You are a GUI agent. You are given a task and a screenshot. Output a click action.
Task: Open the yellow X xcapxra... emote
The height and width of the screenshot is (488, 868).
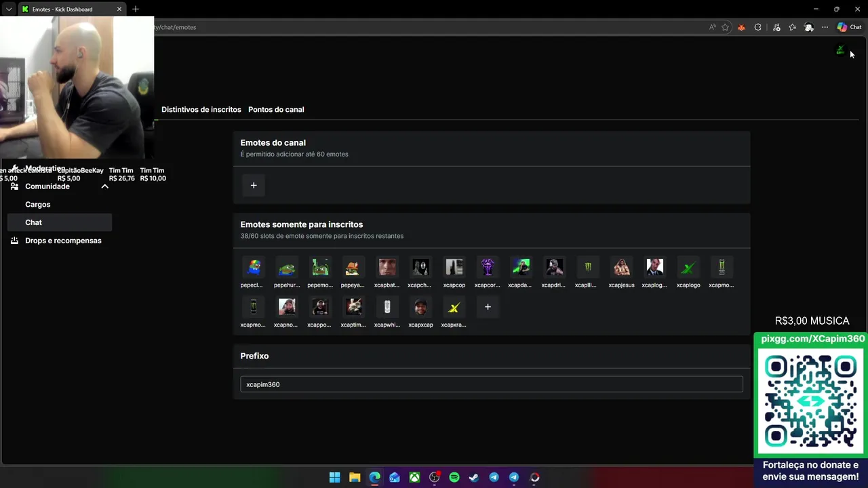click(454, 307)
